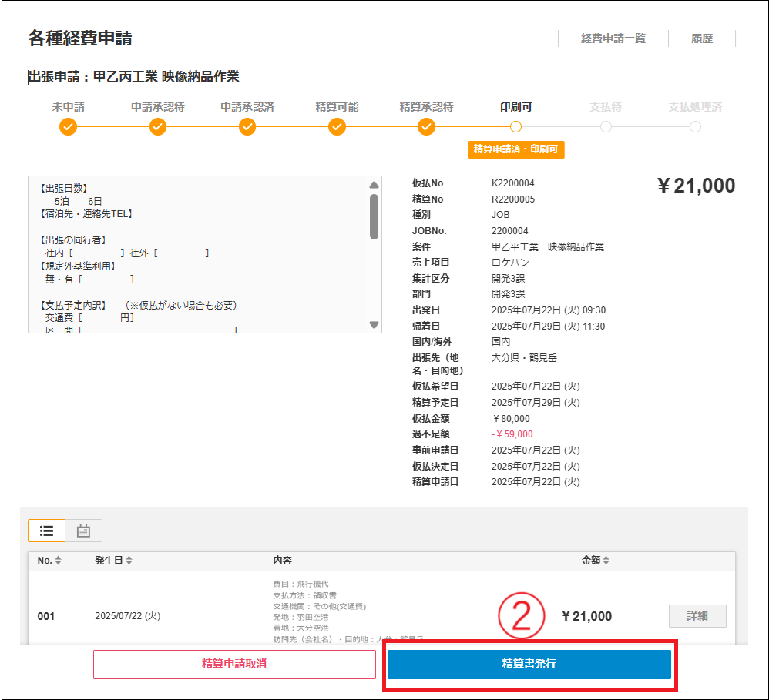Click the 支払処理済 step circle
This screenshot has height=700, width=769.
pos(695,127)
